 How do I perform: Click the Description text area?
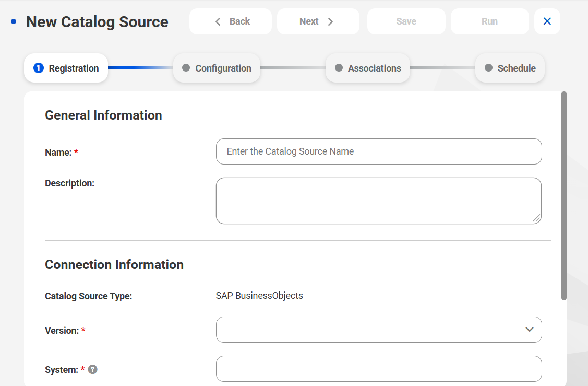click(379, 201)
